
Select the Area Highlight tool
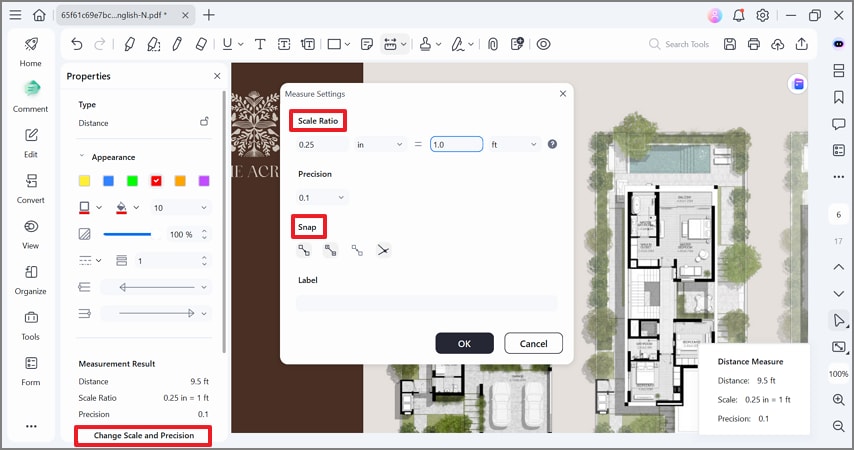point(154,44)
